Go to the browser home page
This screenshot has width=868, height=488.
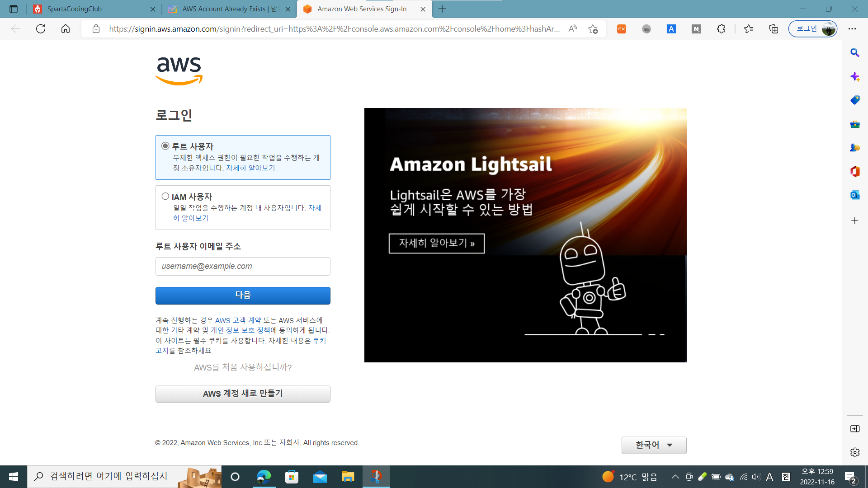tap(66, 29)
